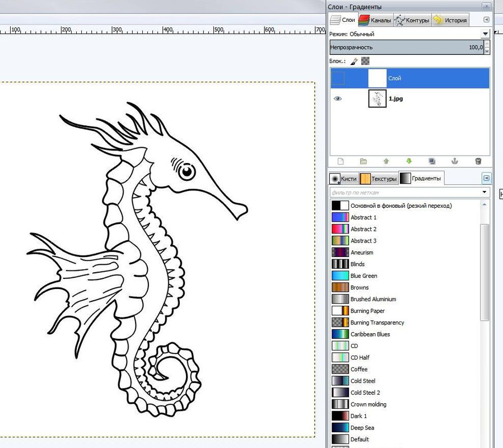
Task: Open the Градиенты tab
Action: (x=421, y=178)
